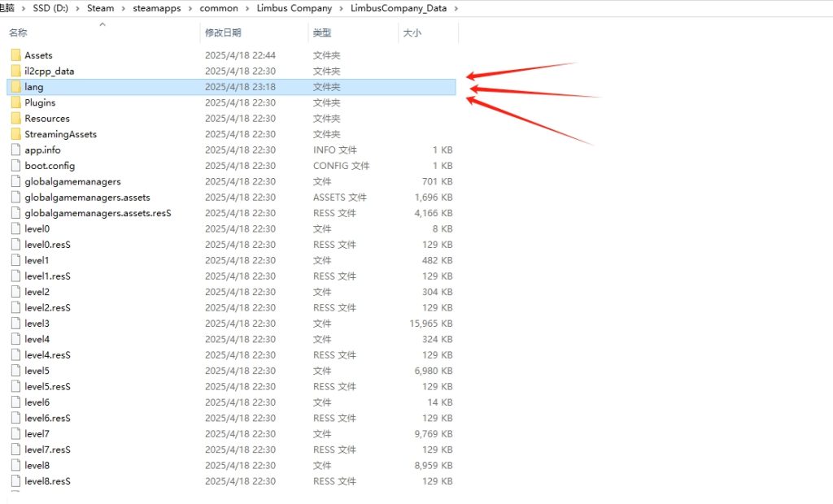Click the level0.resS file icon

[x=16, y=245]
